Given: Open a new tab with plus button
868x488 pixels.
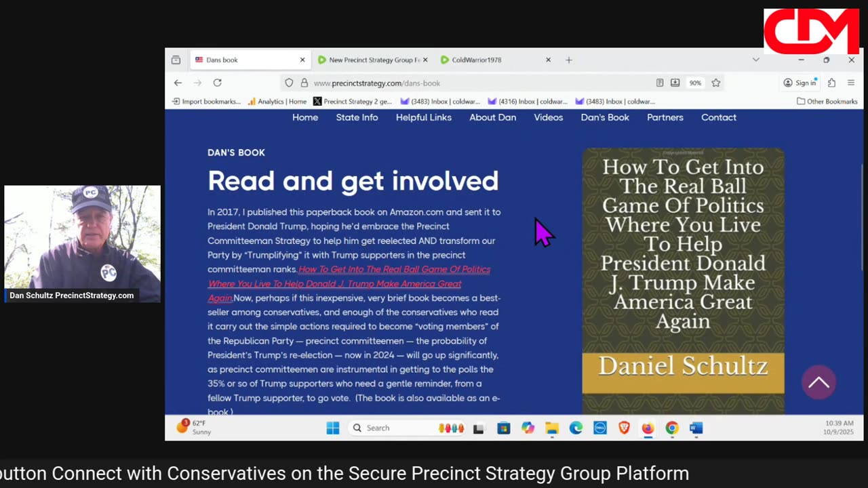Looking at the screenshot, I should 569,60.
